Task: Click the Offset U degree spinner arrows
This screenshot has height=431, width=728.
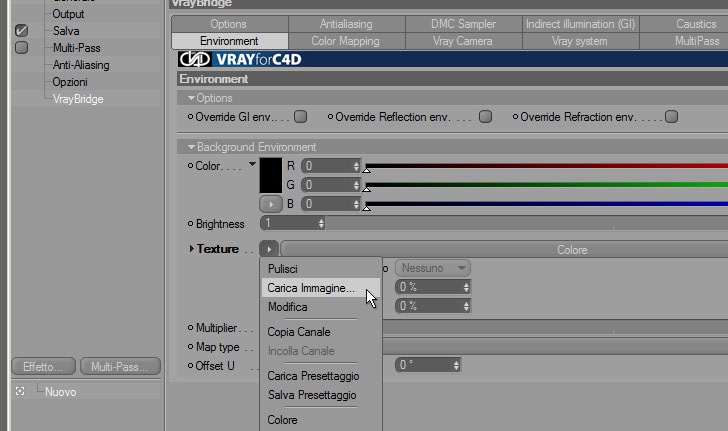Action: pyautogui.click(x=456, y=365)
